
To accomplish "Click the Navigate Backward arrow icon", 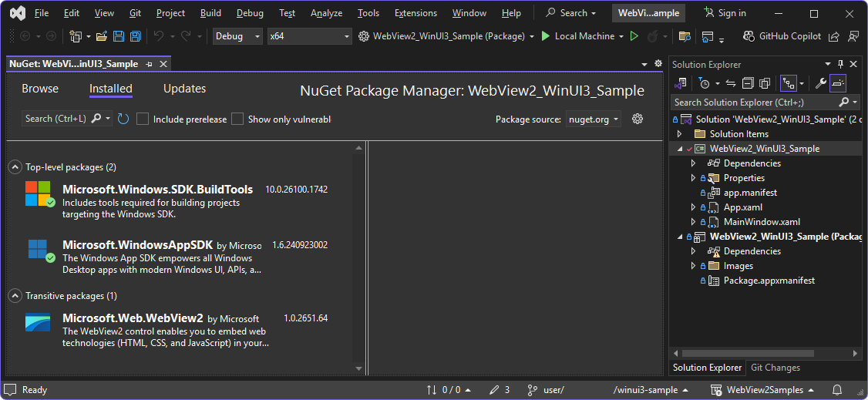I will (25, 36).
